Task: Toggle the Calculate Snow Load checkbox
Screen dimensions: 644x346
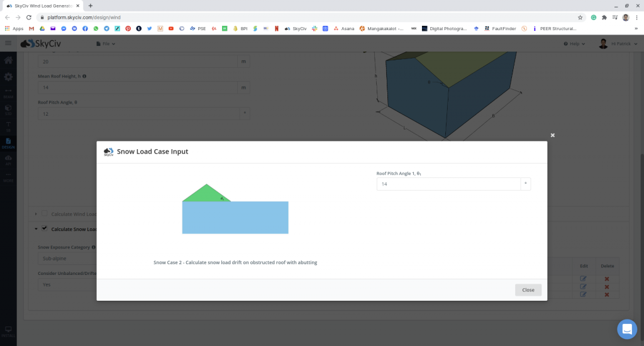Action: [x=44, y=228]
